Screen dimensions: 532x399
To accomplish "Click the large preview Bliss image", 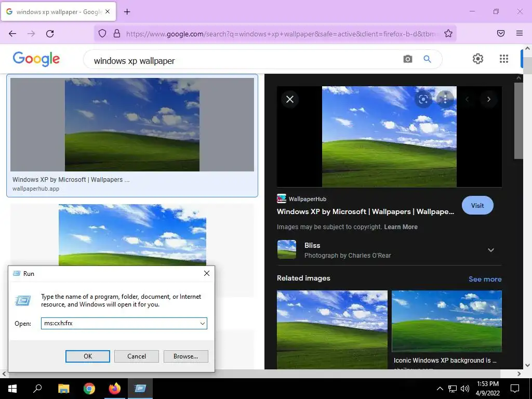I will [x=389, y=137].
